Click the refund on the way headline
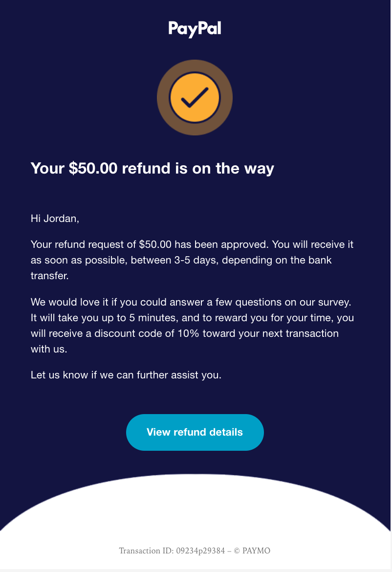Screen dimensions: 392x572 point(152,169)
